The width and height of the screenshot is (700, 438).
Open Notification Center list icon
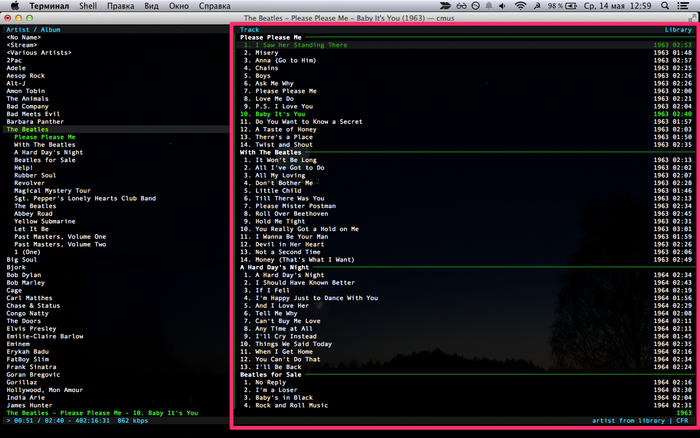coord(683,6)
